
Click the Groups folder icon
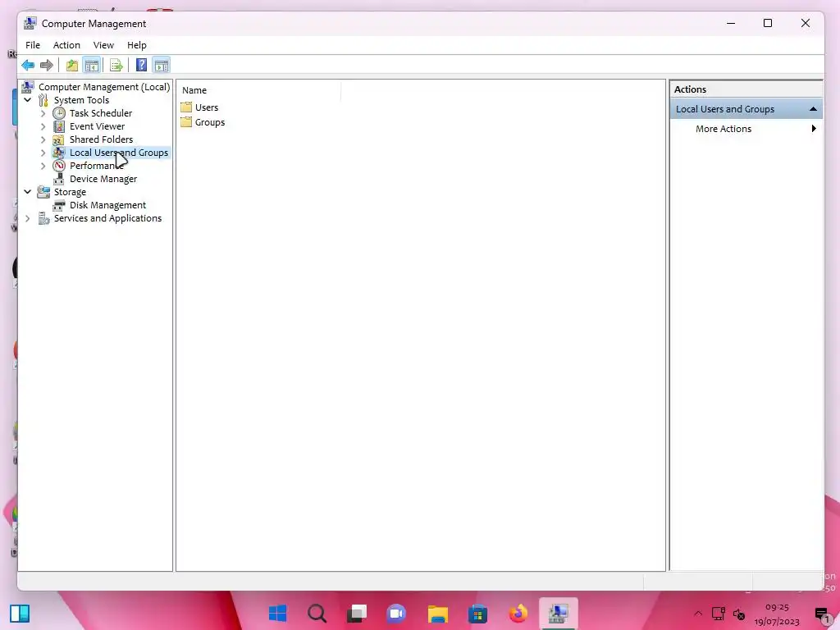coord(186,122)
